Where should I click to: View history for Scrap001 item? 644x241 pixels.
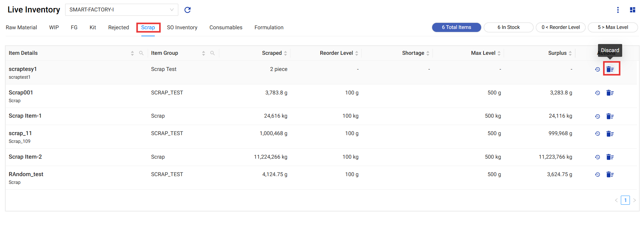click(x=597, y=93)
